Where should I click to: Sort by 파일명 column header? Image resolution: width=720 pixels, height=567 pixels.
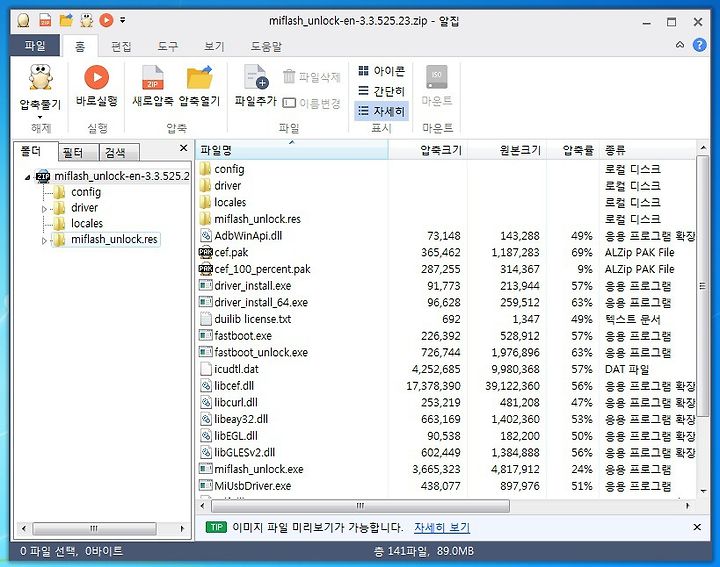pyautogui.click(x=292, y=150)
